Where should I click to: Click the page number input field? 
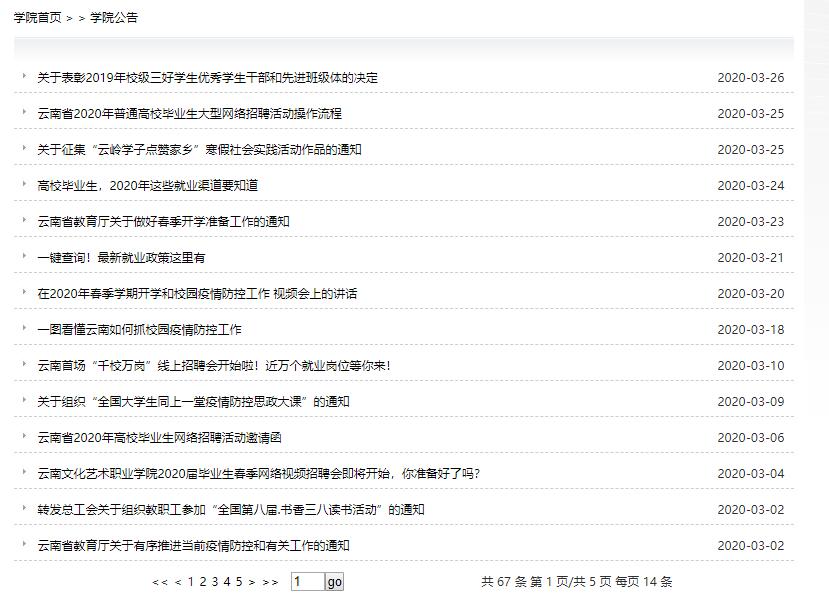(x=307, y=582)
